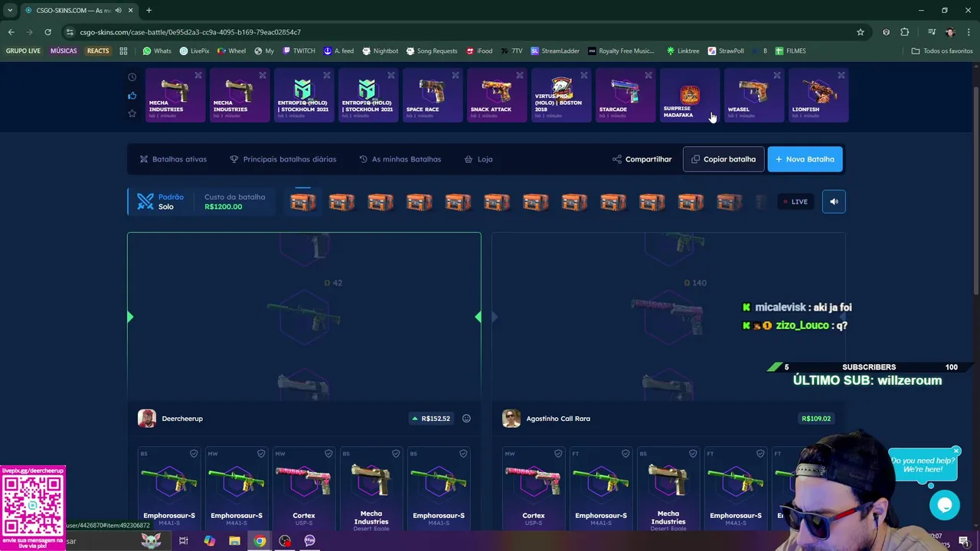This screenshot has width=980, height=551.
Task: Open the Surprise Madafaka drop card
Action: coord(690,96)
